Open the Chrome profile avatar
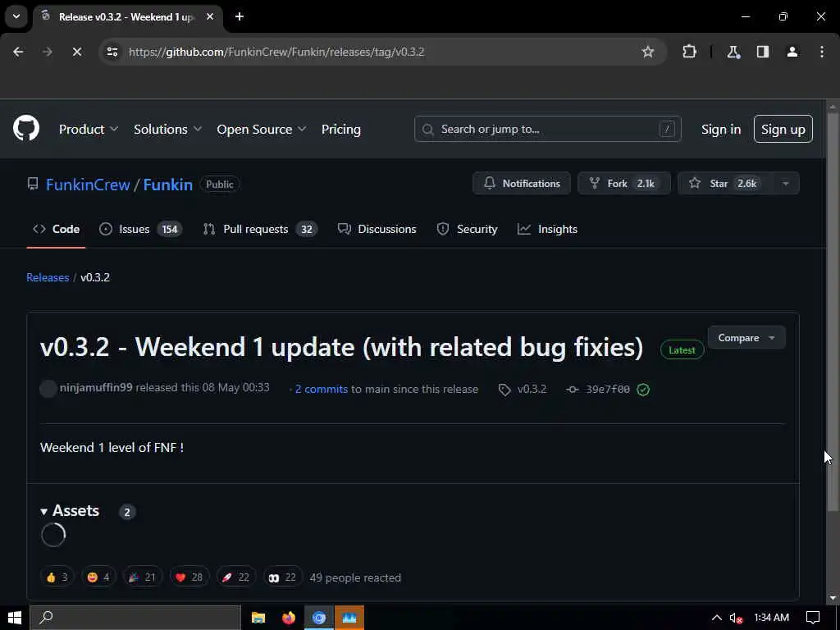The height and width of the screenshot is (630, 840). 792,52
